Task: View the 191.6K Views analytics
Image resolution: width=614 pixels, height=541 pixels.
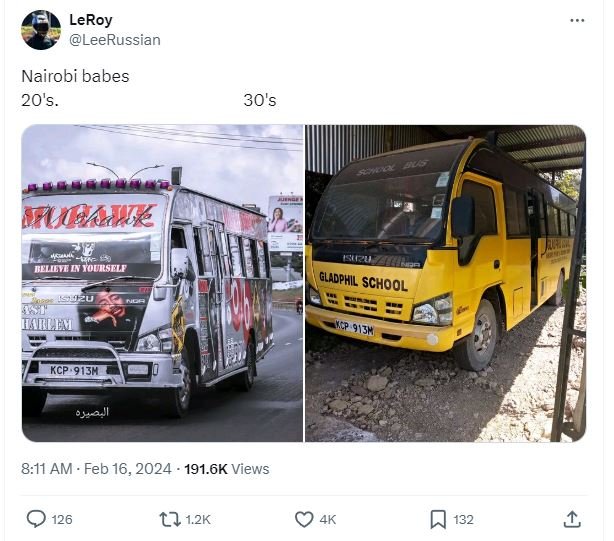Action: (227, 469)
